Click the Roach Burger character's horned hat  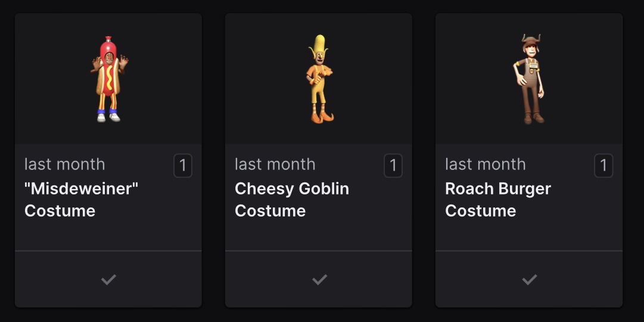(x=531, y=41)
